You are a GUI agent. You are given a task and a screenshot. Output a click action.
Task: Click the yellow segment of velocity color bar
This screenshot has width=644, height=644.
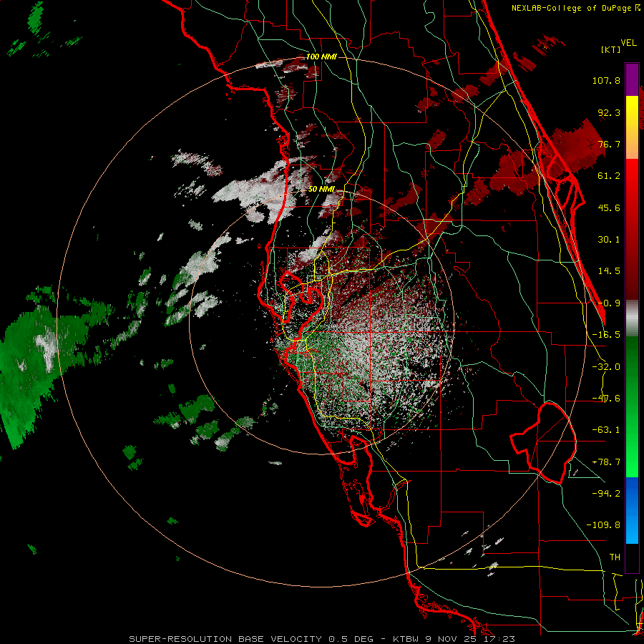(x=632, y=127)
